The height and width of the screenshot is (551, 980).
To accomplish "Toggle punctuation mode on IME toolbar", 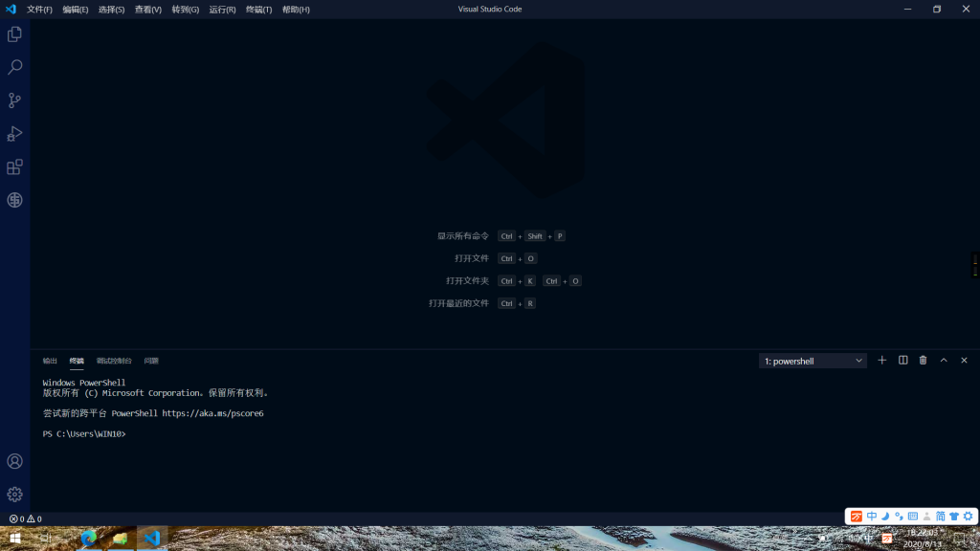I will [x=899, y=517].
